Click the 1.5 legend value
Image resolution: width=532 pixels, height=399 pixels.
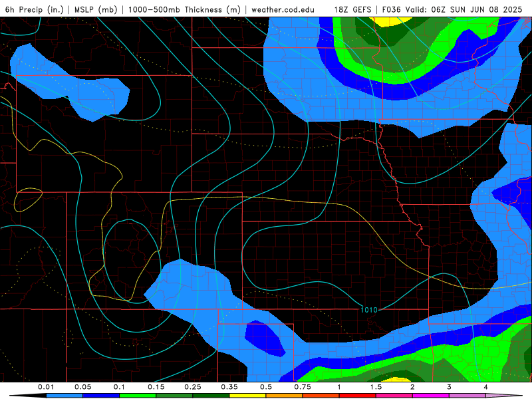(376, 387)
